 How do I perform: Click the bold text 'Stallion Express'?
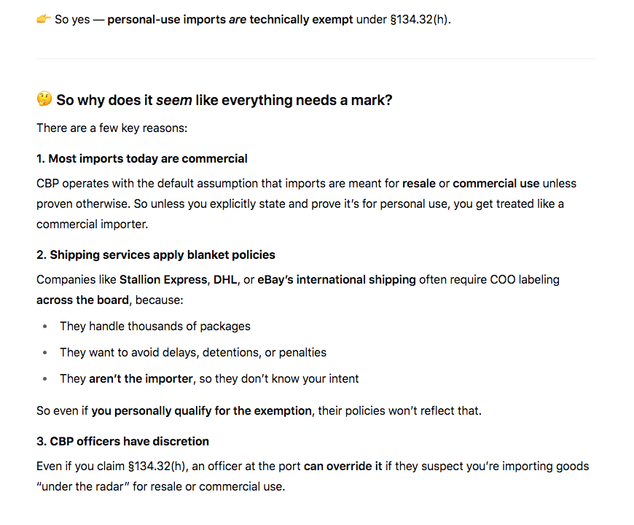[x=163, y=279]
